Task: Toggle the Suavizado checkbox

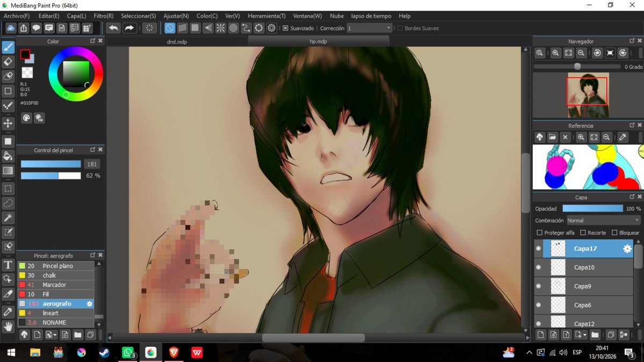Action: click(x=286, y=28)
